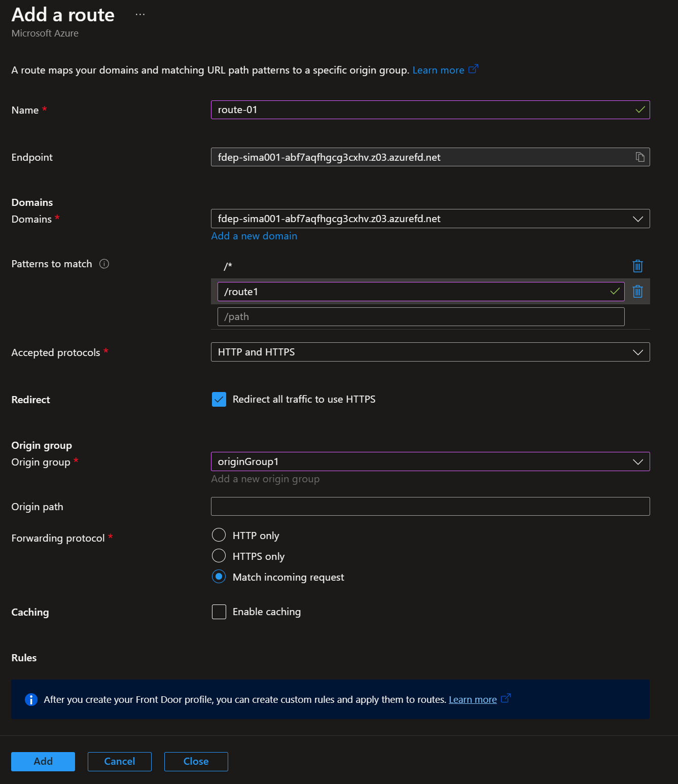Cancel adding the route
The height and width of the screenshot is (784, 678).
(x=119, y=761)
